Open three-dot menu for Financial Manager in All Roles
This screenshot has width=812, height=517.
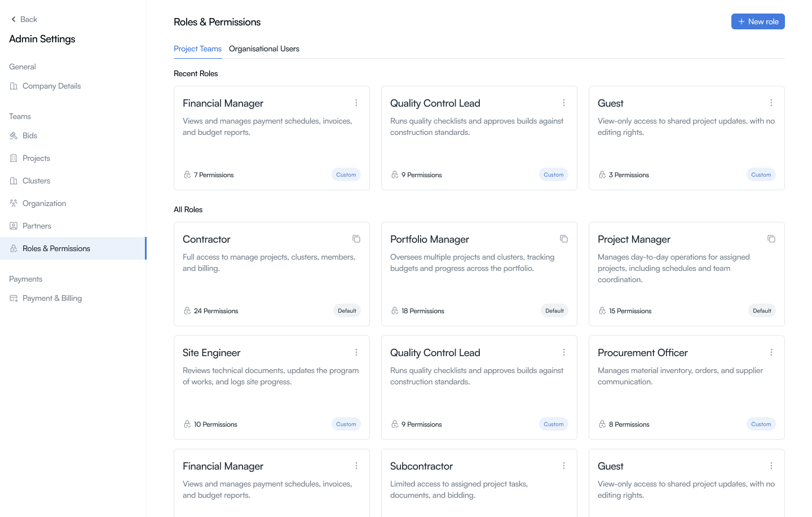click(356, 466)
